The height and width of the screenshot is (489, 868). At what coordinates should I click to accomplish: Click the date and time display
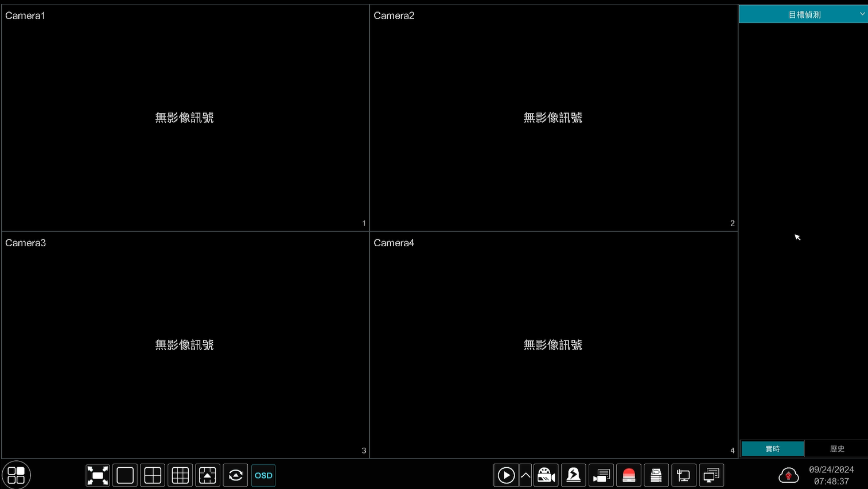coord(831,475)
